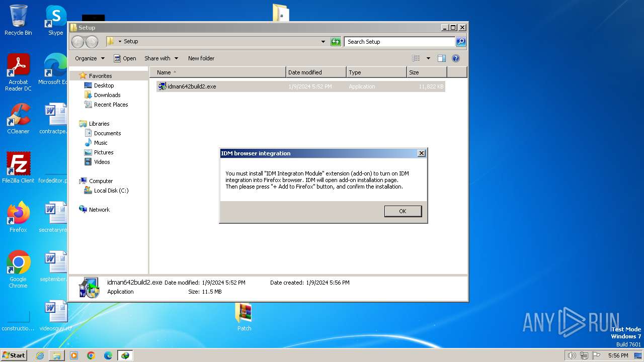Click the taskbar clock showing 5:56 PM
The height and width of the screenshot is (362, 644).
(618, 355)
